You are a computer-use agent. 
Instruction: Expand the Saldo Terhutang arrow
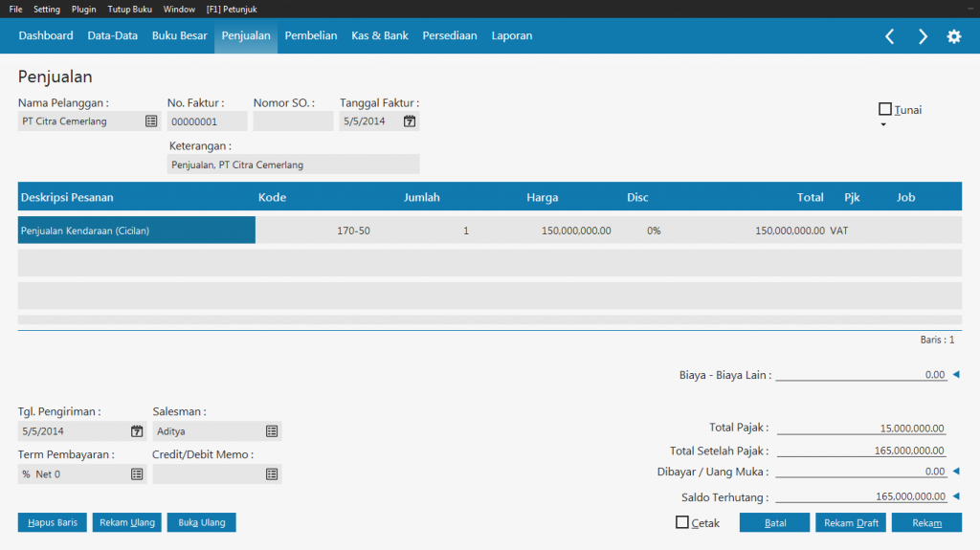coord(955,495)
